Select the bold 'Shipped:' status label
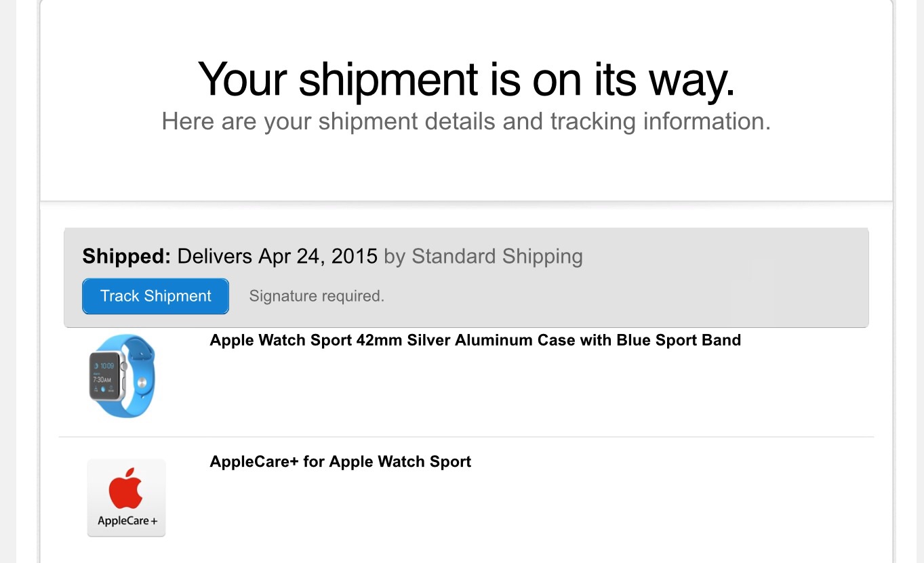Viewport: 924px width, 563px height. click(x=127, y=256)
